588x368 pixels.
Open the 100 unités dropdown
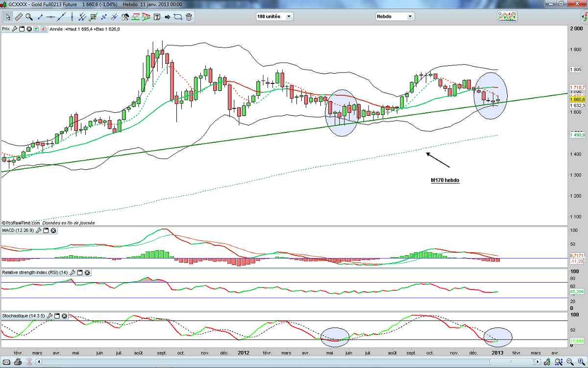point(274,16)
